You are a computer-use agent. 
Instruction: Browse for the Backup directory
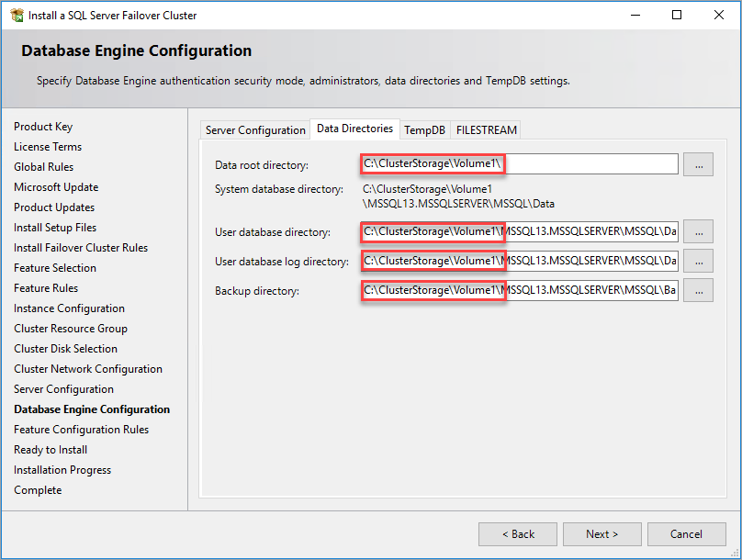[698, 290]
